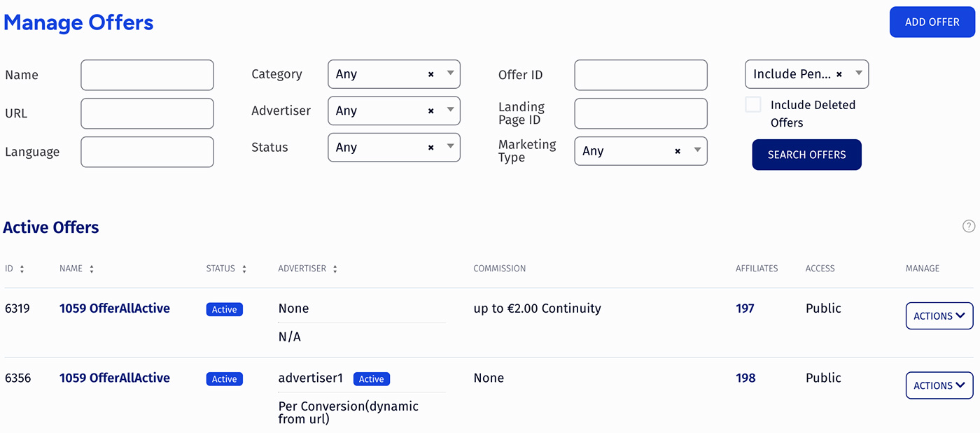View 198 affiliates for offer 6356
The height and width of the screenshot is (433, 980).
pos(745,378)
